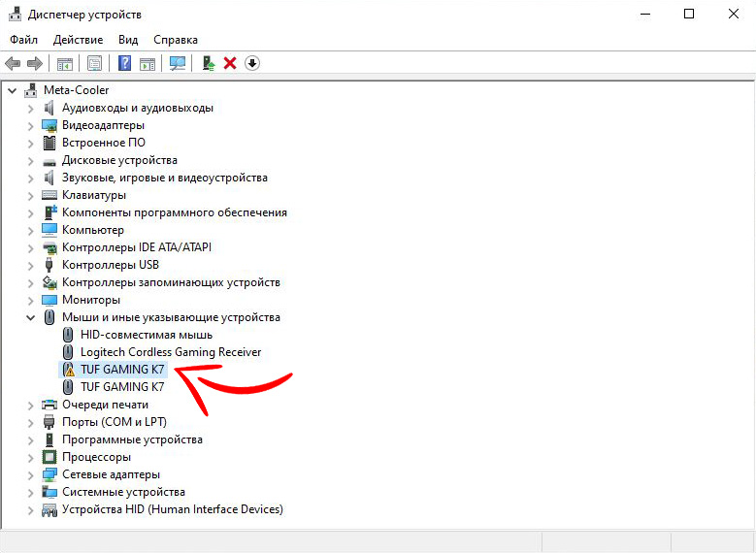This screenshot has width=756, height=553.
Task: Expand the Системные устройства category arrow
Action: coord(31,492)
